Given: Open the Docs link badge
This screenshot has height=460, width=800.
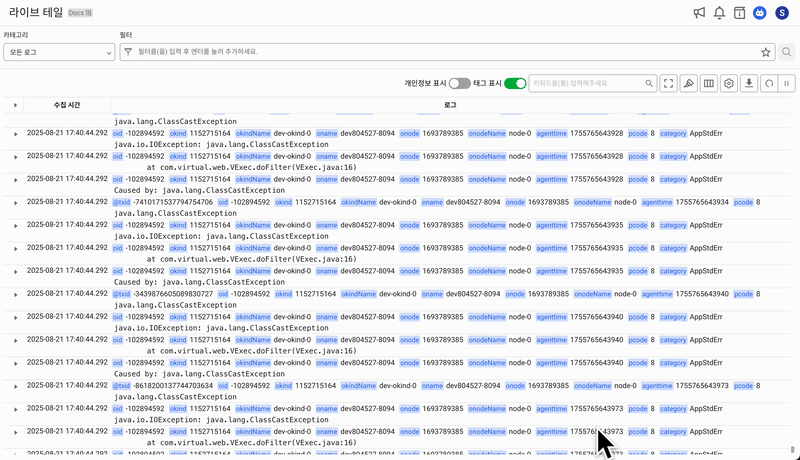Looking at the screenshot, I should coord(80,13).
